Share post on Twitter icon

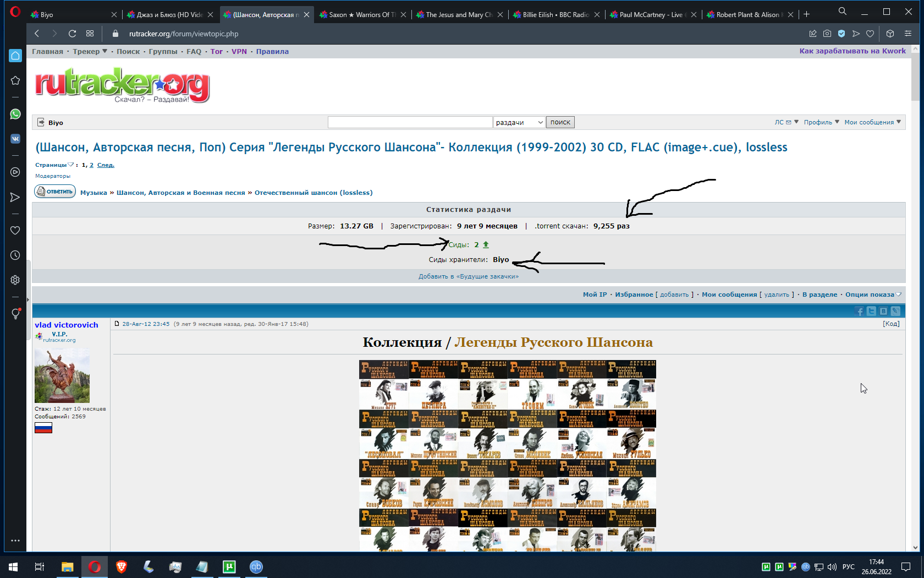click(x=872, y=312)
